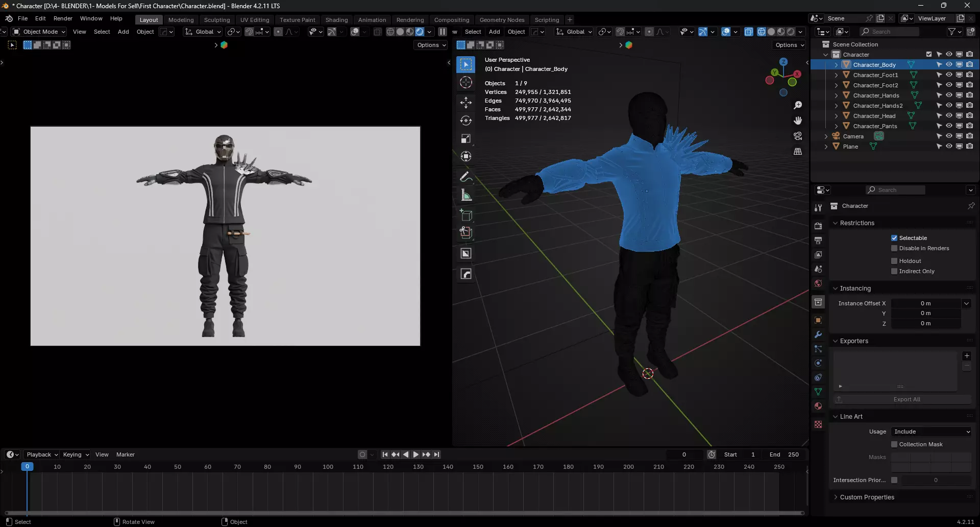Activate the Rotate tool
The image size is (980, 527).
point(466,121)
